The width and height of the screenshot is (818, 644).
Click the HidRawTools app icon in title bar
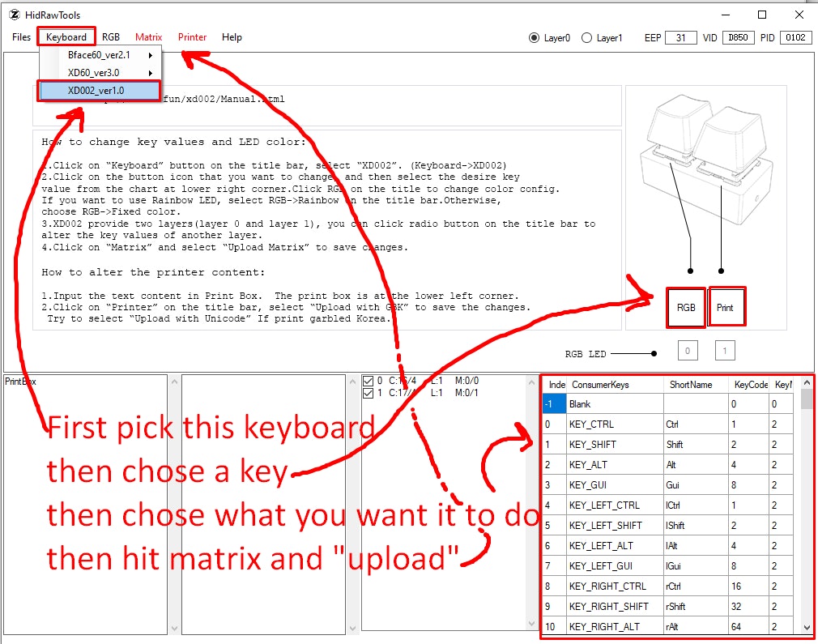tap(15, 15)
